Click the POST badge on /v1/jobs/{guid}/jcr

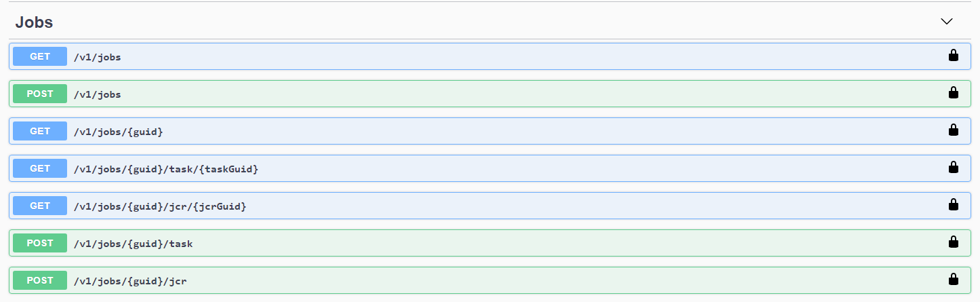[40, 280]
